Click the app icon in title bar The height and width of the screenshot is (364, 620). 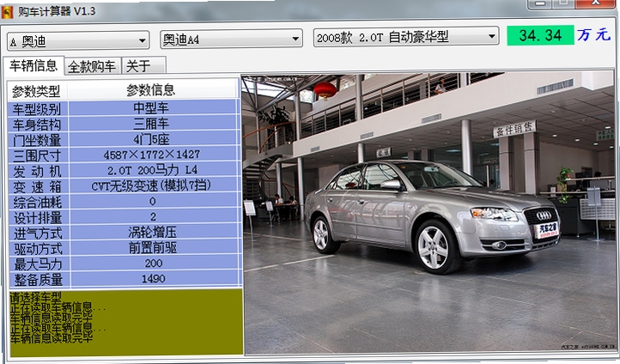[8, 12]
